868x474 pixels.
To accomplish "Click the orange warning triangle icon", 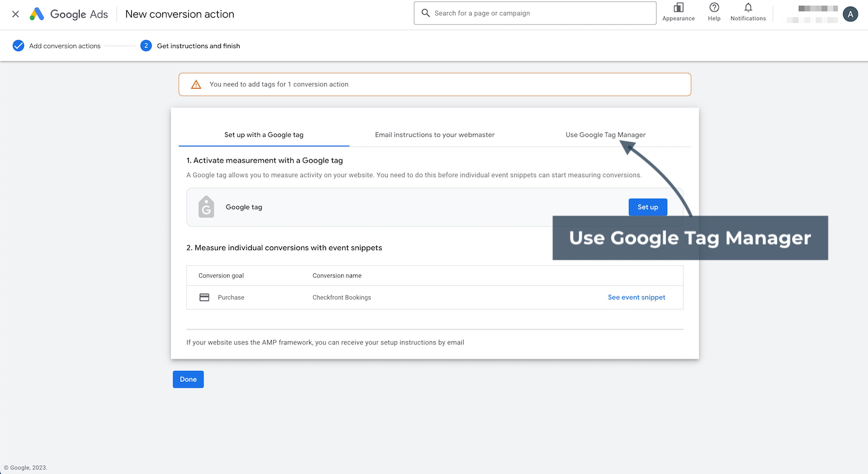I will [x=196, y=84].
